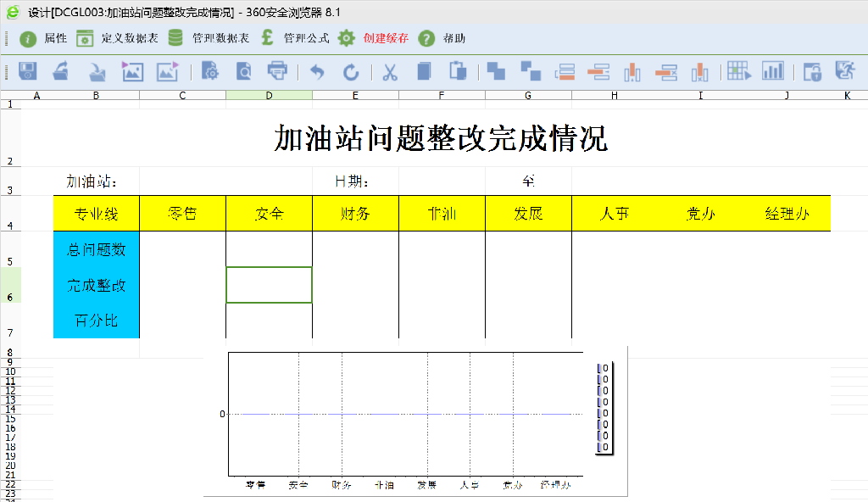868x502 pixels.
Task: Click the print icon in toolbar
Action: 277,72
